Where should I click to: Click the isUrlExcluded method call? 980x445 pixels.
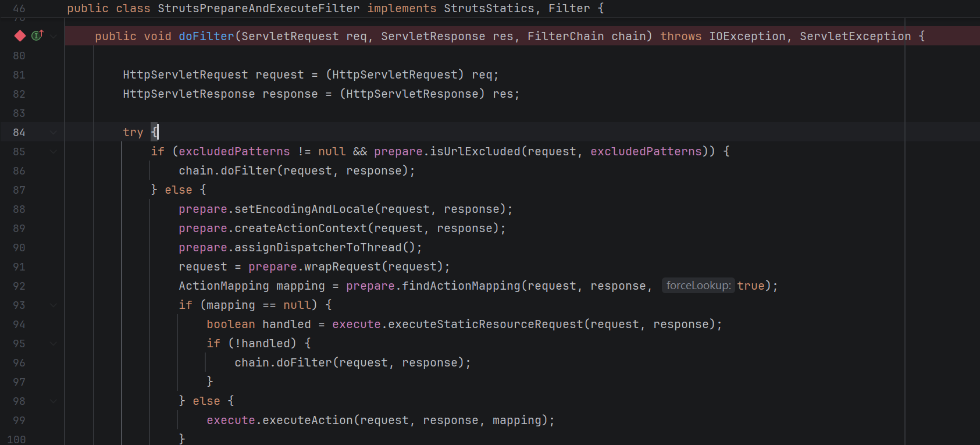tap(475, 152)
